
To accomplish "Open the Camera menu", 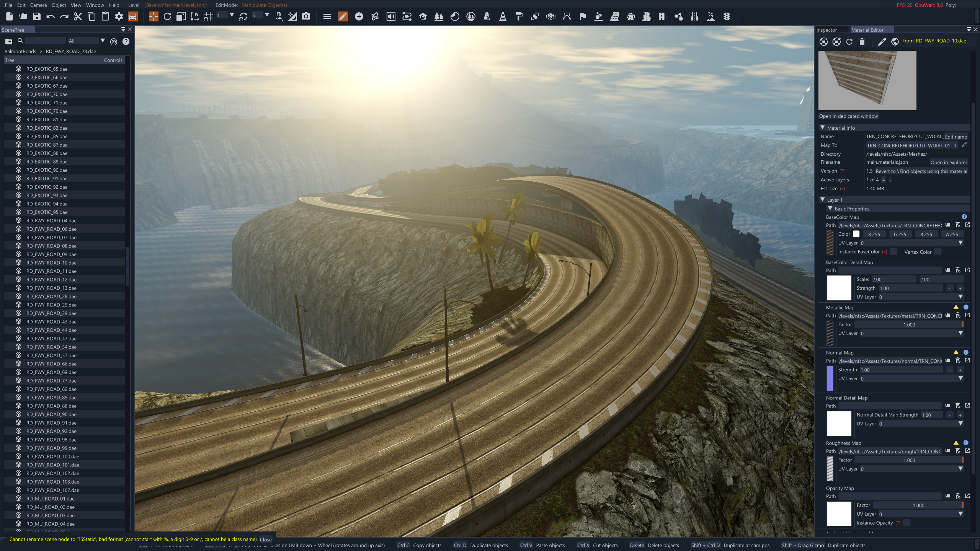I will (38, 5).
